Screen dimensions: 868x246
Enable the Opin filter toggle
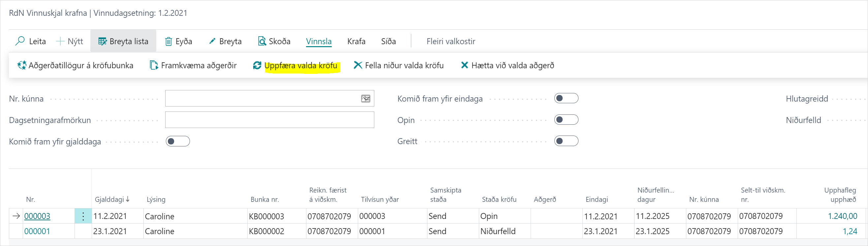point(566,120)
